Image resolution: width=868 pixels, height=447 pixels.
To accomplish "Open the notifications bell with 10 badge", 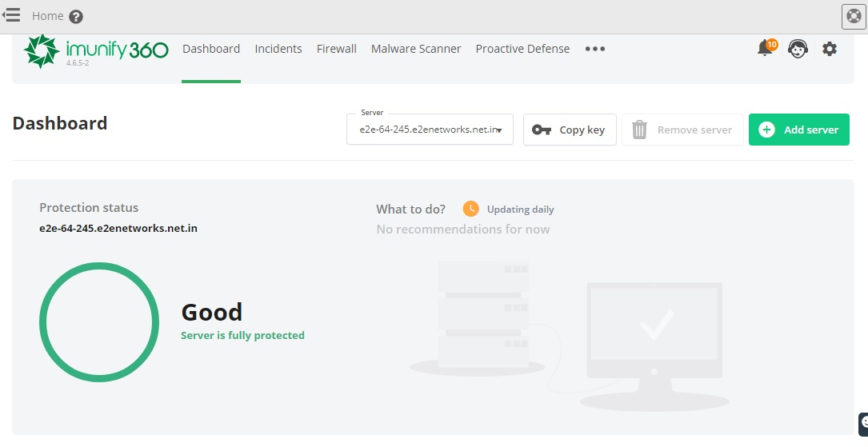I will pos(766,47).
